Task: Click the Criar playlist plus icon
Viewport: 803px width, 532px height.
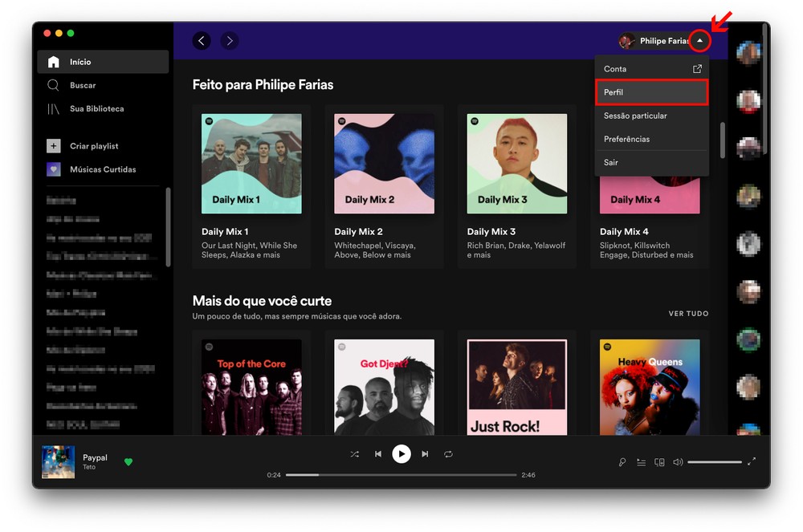Action: [x=54, y=146]
